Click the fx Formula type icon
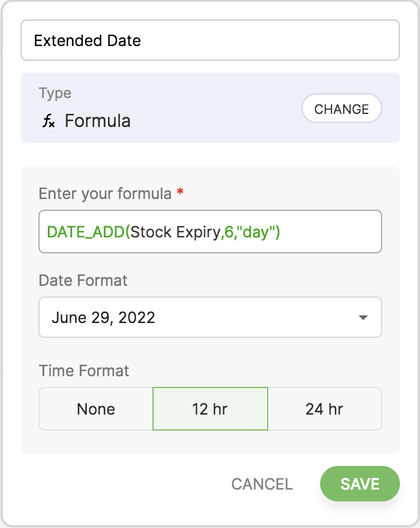The image size is (420, 528). (x=48, y=122)
